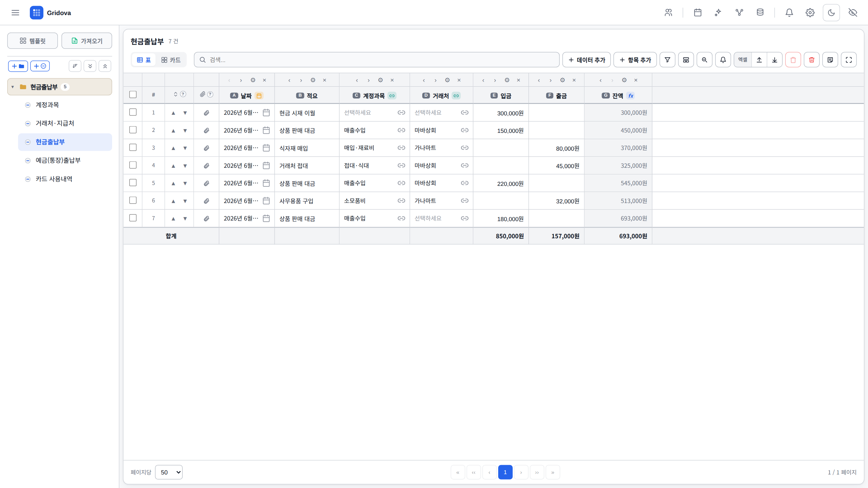
Task: Open the users icon in top bar
Action: (x=668, y=13)
